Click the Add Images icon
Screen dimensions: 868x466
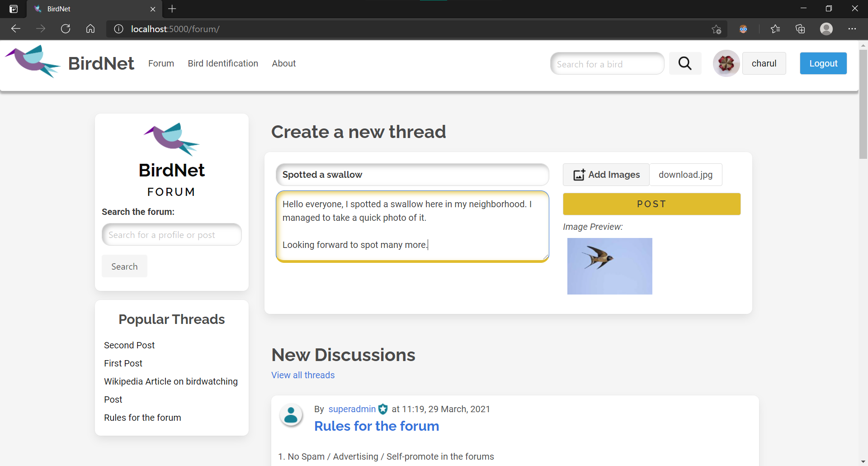pos(579,175)
